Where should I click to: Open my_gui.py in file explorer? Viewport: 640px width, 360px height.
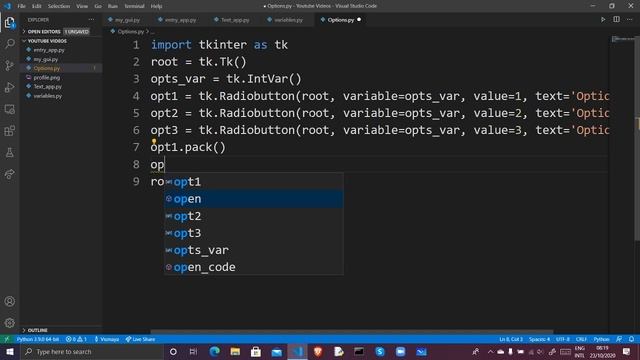tap(46, 59)
